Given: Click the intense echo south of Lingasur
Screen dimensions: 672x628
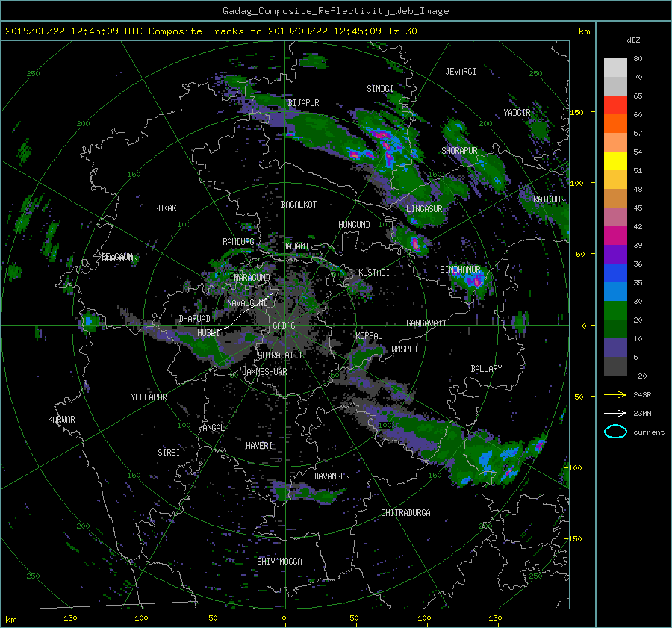Looking at the screenshot, I should point(415,243).
